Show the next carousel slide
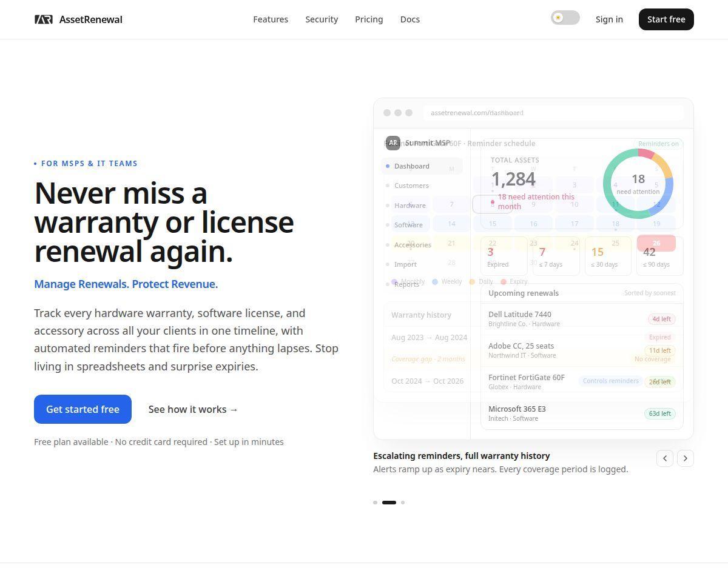Viewport: 728px width, 582px height. 686,458
